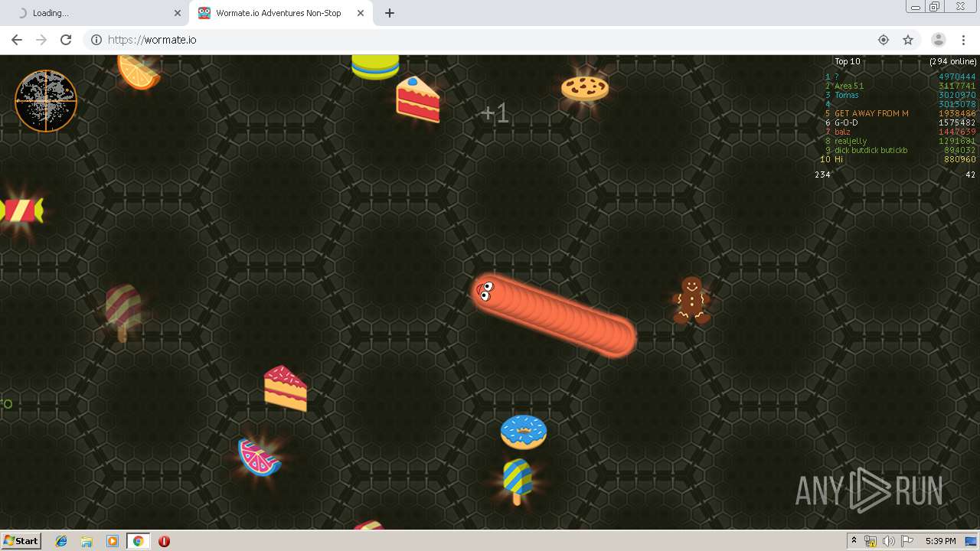Select leaderboard entry balz
980x551 pixels.
pos(842,132)
